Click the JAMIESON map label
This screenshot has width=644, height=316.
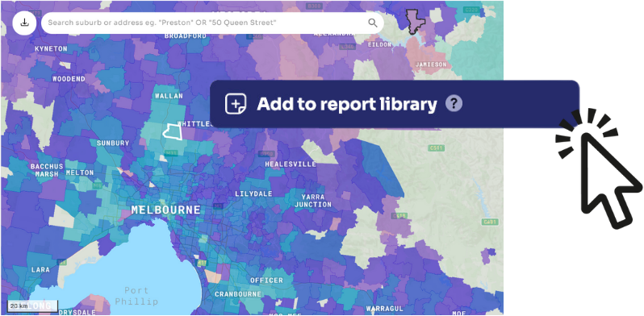(431, 64)
